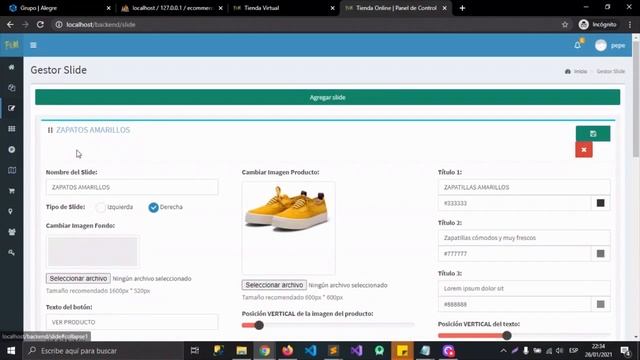Choose file for product image

(274, 285)
